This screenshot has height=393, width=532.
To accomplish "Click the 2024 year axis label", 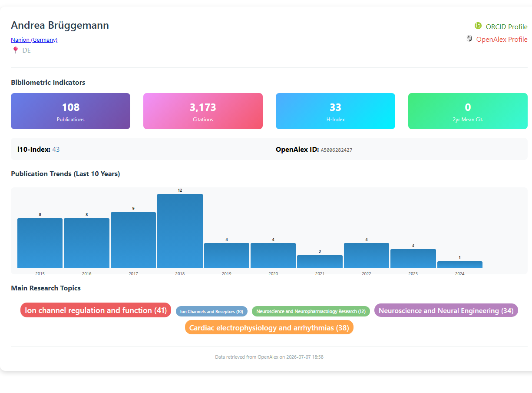I will pyautogui.click(x=460, y=274).
